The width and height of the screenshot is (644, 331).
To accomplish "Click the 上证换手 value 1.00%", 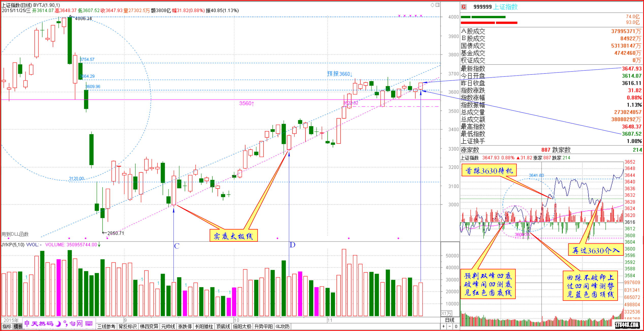I will 634,141.
